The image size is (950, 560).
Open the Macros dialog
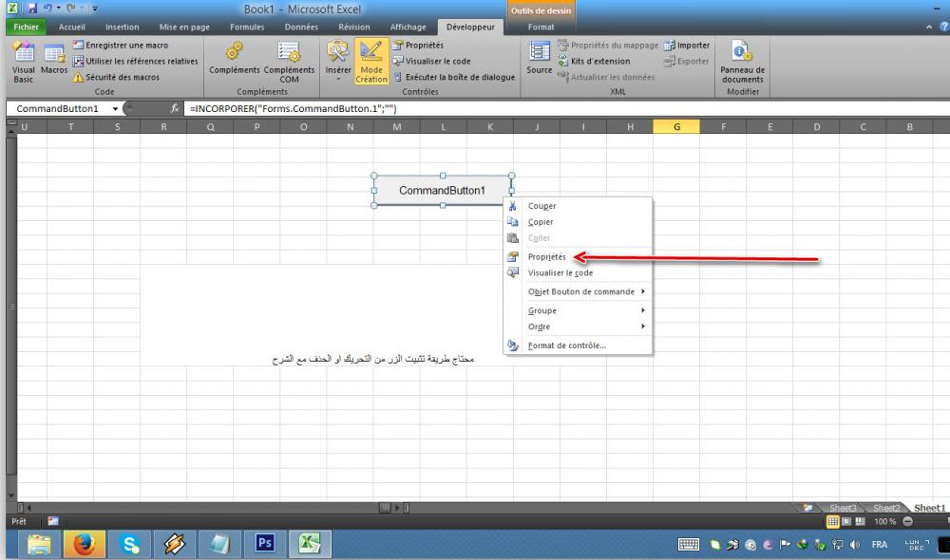coord(54,60)
